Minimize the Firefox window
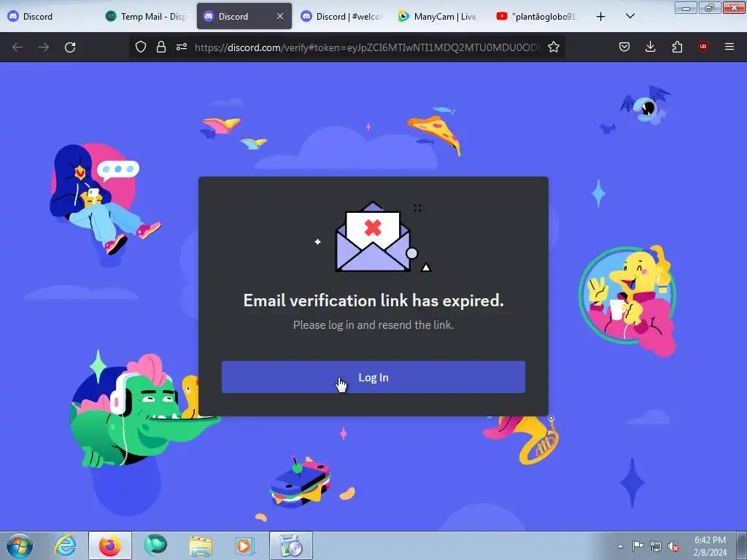 tap(686, 7)
